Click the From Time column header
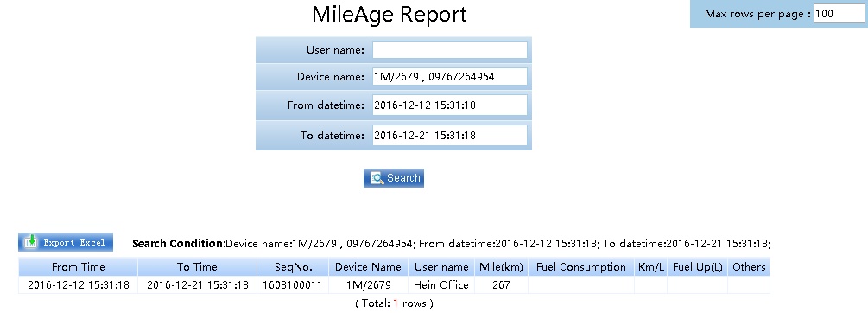This screenshot has height=313, width=868. pyautogui.click(x=78, y=267)
